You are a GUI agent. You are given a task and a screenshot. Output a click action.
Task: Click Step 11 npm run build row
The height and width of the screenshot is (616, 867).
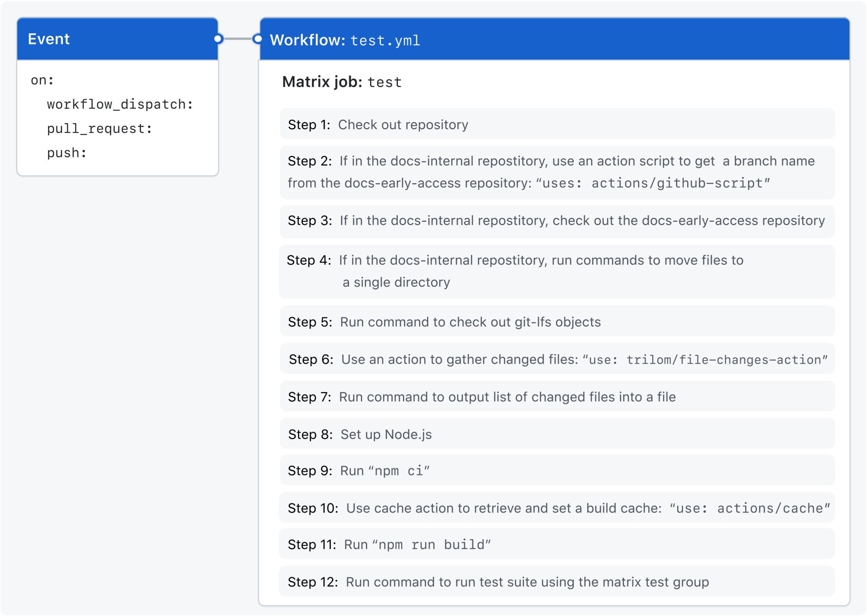coord(557,544)
